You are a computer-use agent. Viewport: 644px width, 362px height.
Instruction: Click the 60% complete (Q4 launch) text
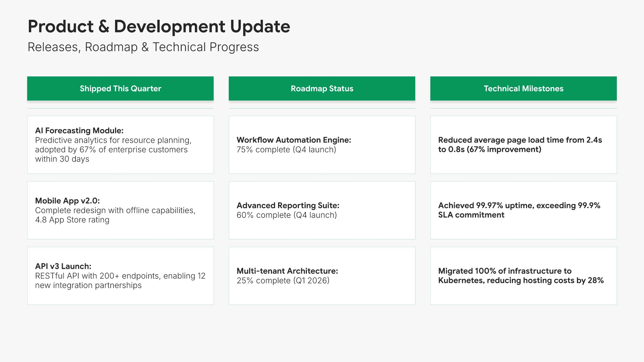tap(286, 215)
